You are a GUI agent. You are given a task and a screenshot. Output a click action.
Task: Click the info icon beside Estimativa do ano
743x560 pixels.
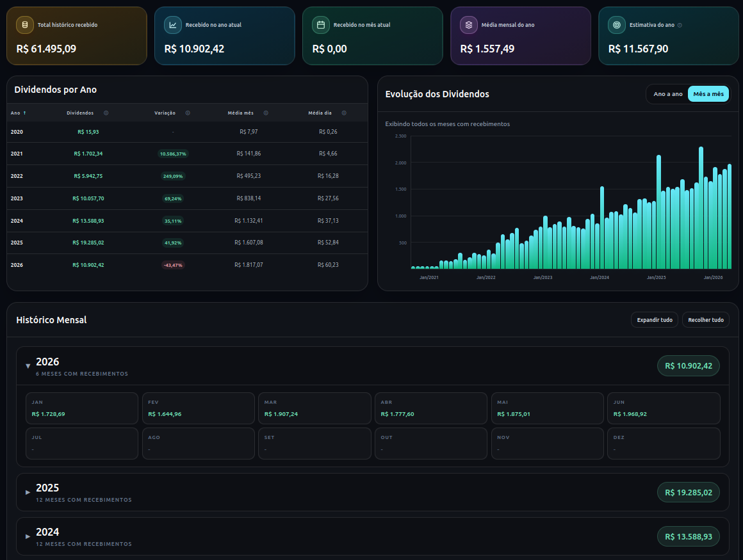pyautogui.click(x=680, y=25)
